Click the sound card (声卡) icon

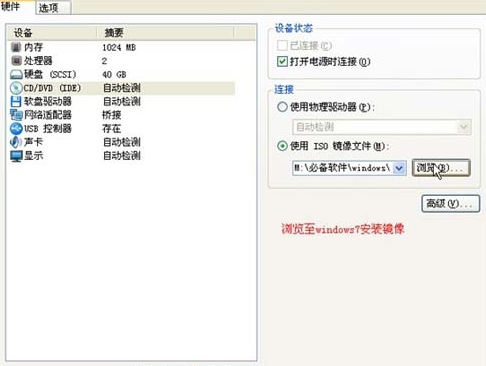(x=16, y=142)
